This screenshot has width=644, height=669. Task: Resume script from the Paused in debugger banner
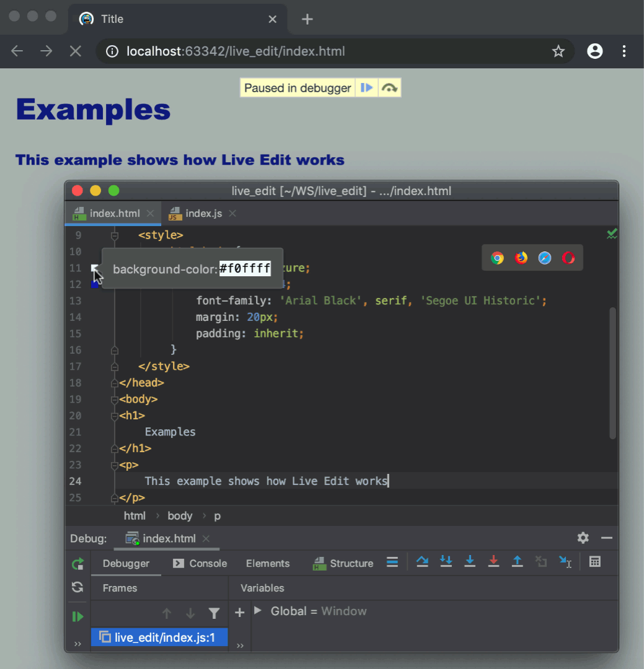coord(367,87)
